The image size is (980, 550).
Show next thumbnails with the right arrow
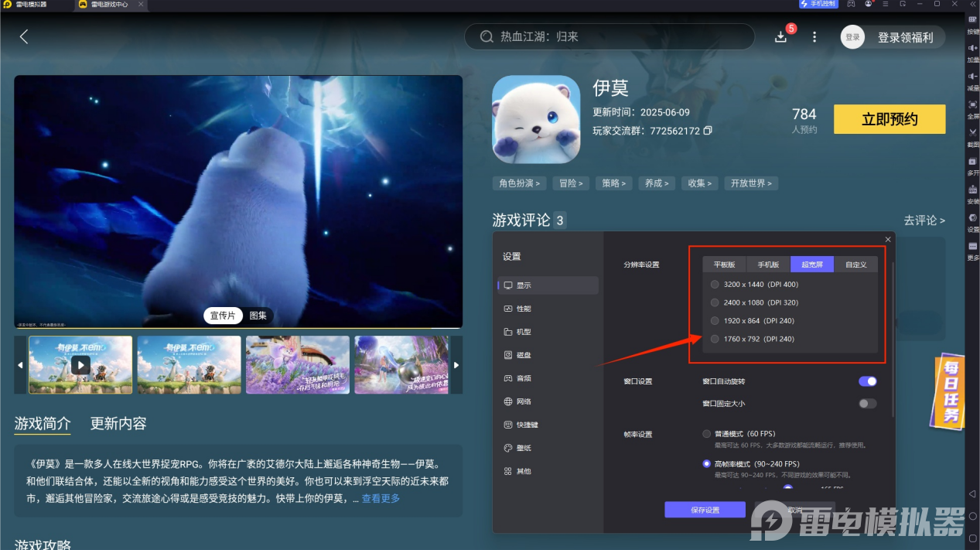click(x=456, y=364)
